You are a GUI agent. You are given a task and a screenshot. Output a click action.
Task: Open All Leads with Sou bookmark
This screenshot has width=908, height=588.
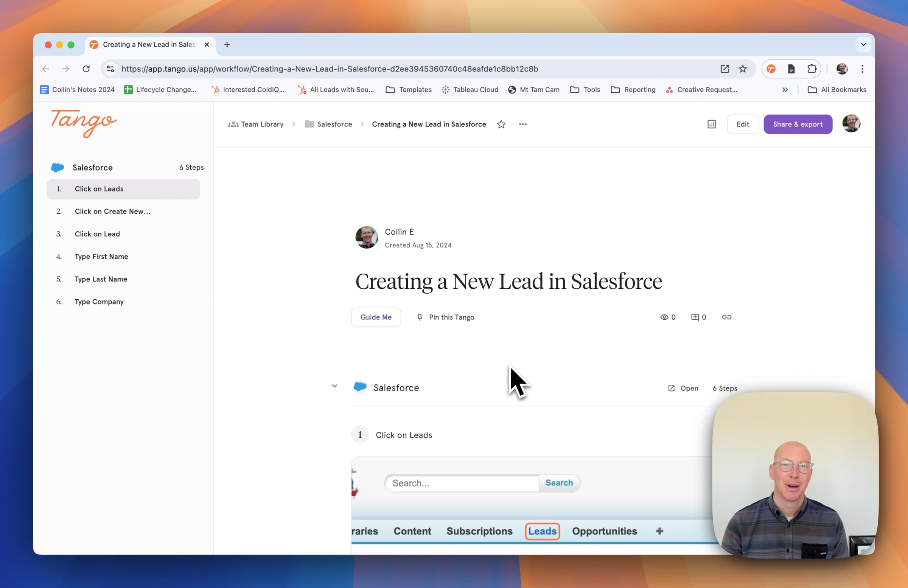click(x=336, y=90)
